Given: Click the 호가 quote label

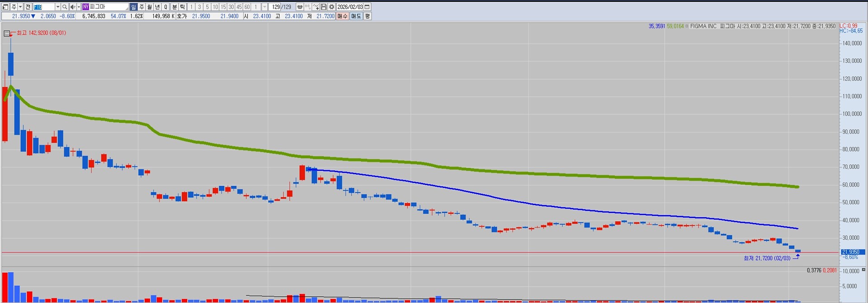Looking at the screenshot, I should (182, 16).
